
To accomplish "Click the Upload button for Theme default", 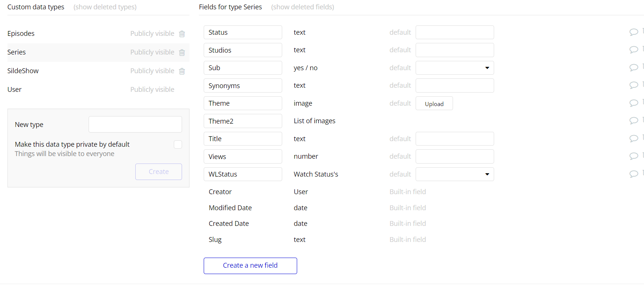I will (x=434, y=103).
